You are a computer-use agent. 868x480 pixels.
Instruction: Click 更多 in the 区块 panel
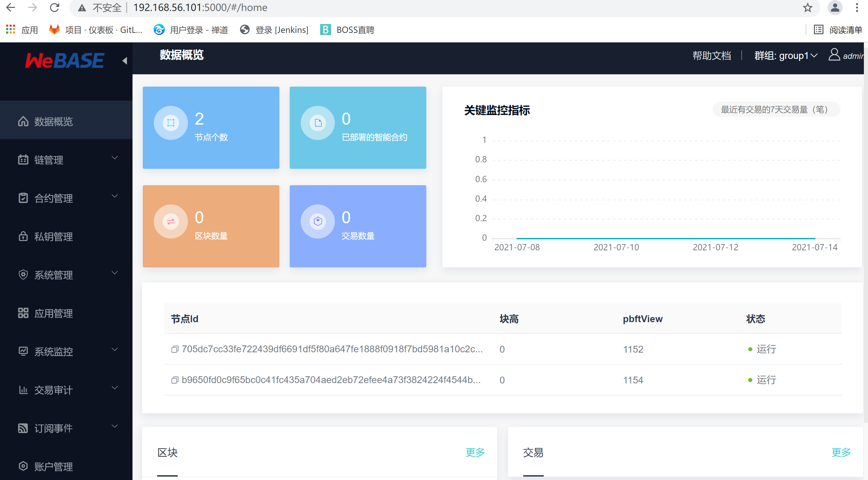tap(475, 452)
